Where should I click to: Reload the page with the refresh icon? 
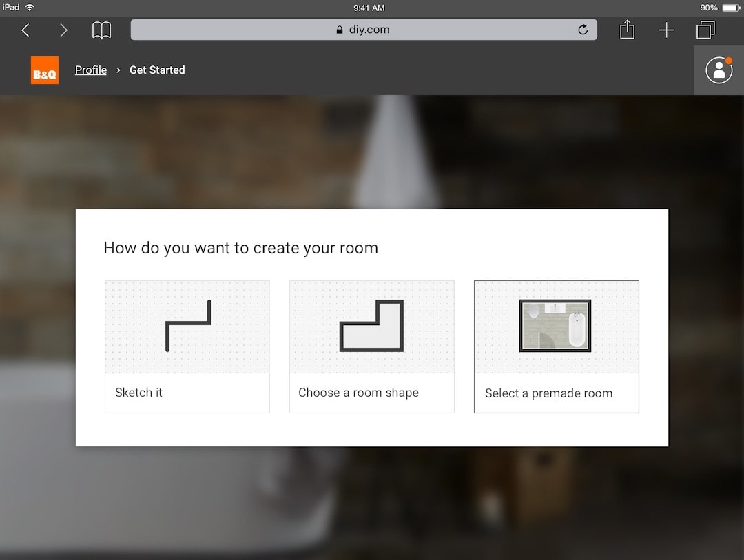tap(583, 30)
